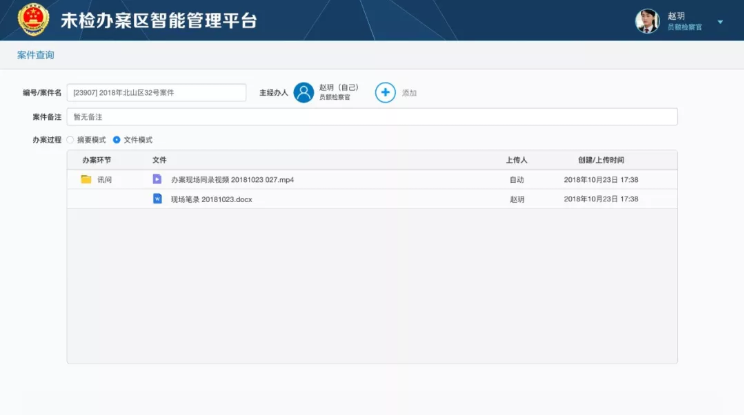The height and width of the screenshot is (415, 744).
Task: Click the 未检办案区智能管理平台 platform title
Action: point(159,21)
